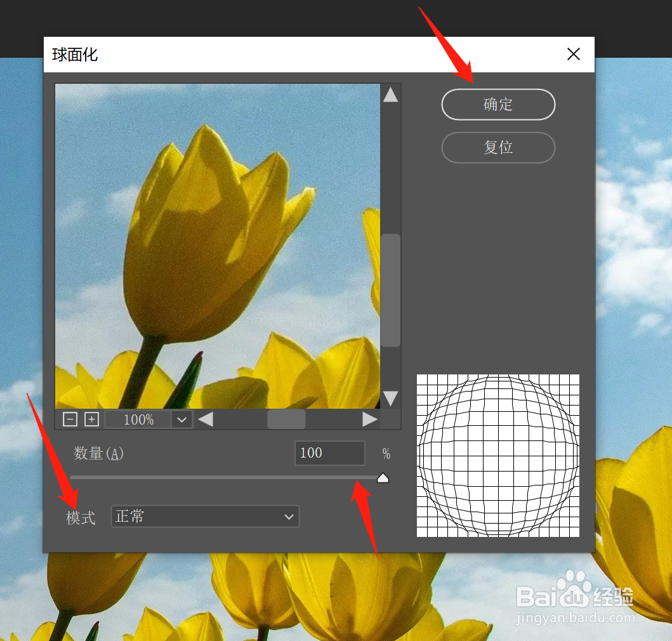Click the sphere grid distortion preview

498,455
